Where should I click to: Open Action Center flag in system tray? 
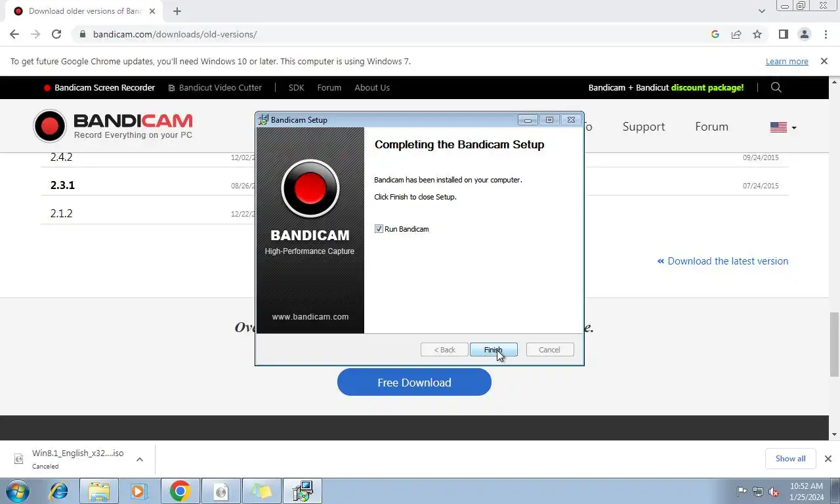pos(742,491)
